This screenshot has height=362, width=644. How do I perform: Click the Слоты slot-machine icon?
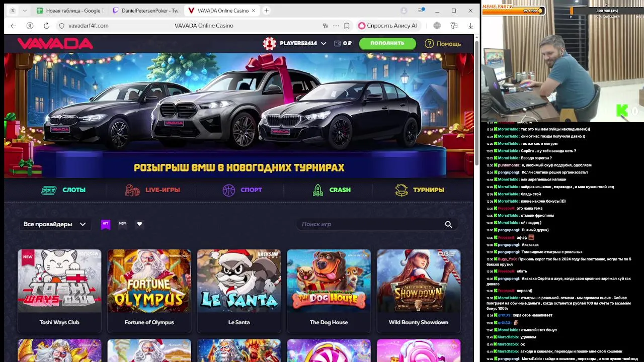pyautogui.click(x=49, y=190)
